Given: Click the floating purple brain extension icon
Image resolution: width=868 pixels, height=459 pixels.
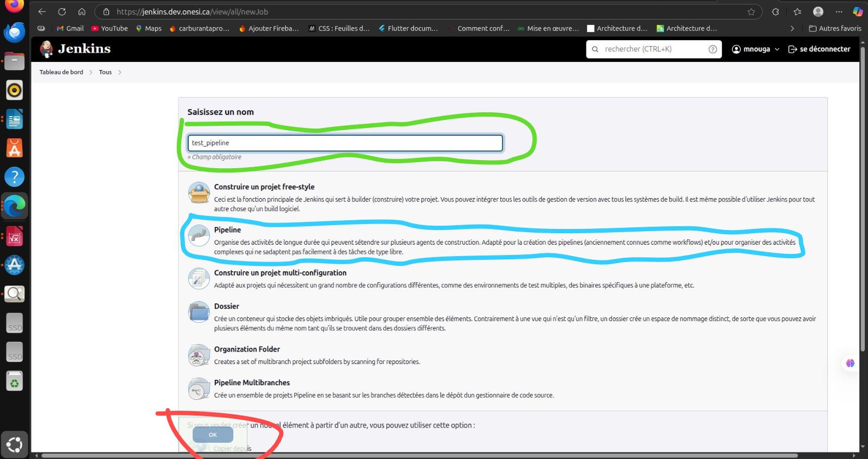Looking at the screenshot, I should point(850,363).
